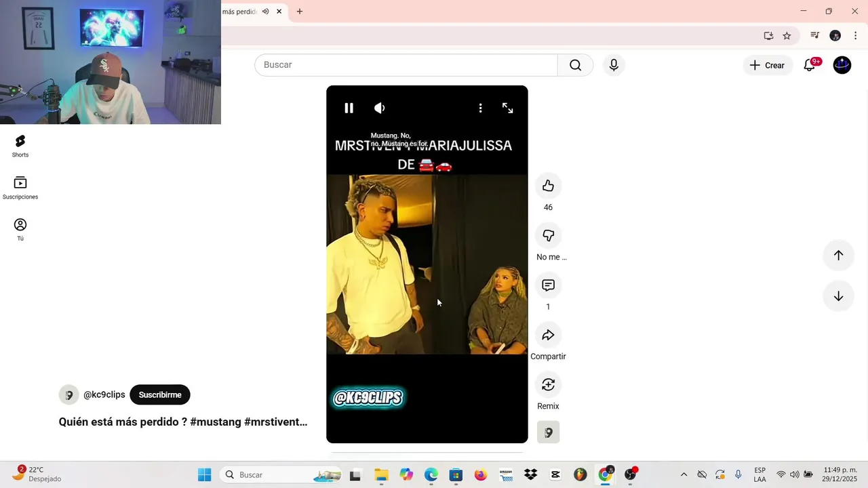Viewport: 868px width, 488px height.
Task: Open the #mrstivent hashtag link
Action: point(275,422)
